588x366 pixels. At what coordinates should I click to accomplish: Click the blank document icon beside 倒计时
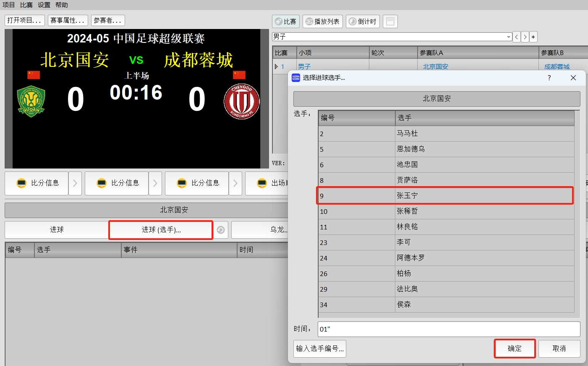(390, 21)
